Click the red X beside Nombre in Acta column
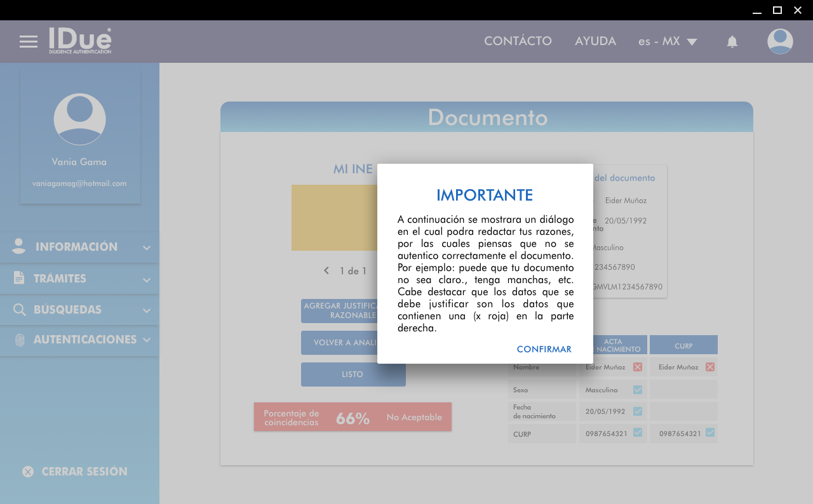 [x=638, y=367]
